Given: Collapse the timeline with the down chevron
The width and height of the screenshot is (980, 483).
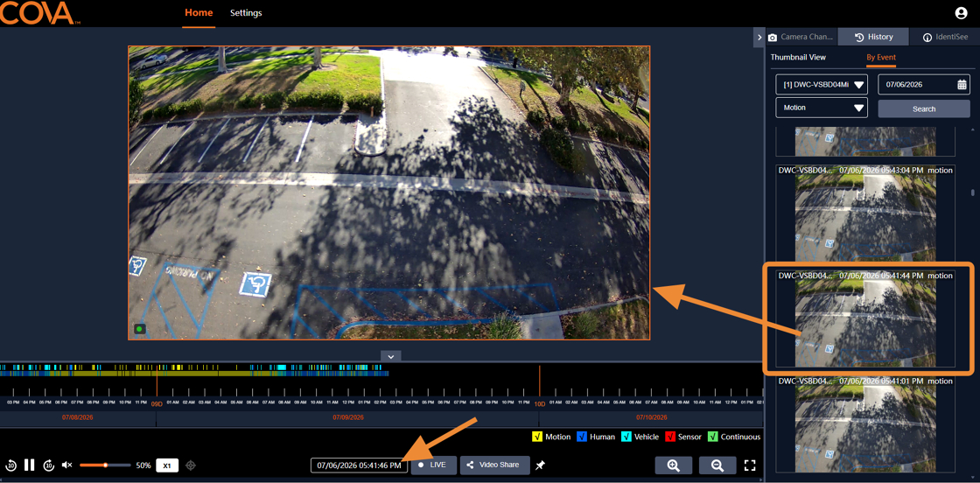Looking at the screenshot, I should 390,356.
